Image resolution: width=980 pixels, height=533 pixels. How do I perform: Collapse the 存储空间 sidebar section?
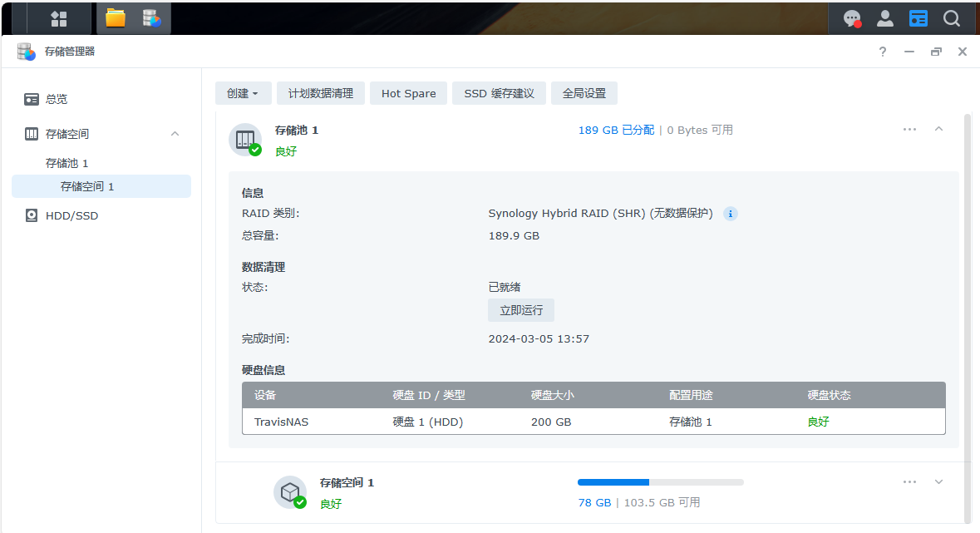175,134
